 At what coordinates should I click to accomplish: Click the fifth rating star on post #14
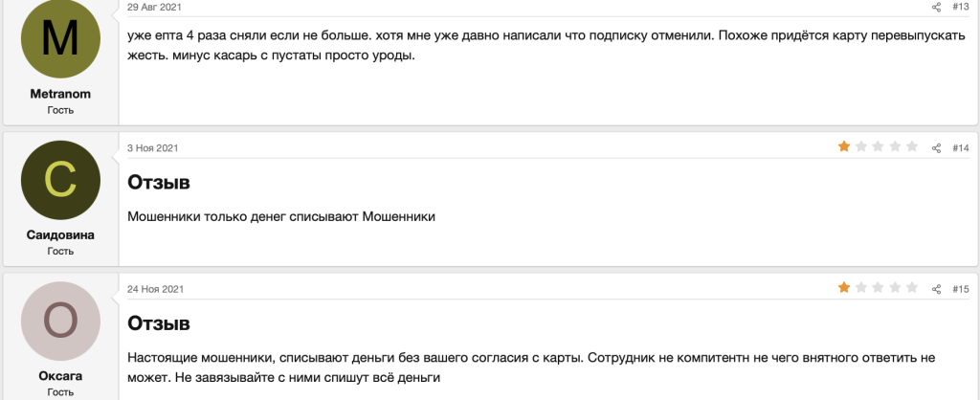click(911, 146)
